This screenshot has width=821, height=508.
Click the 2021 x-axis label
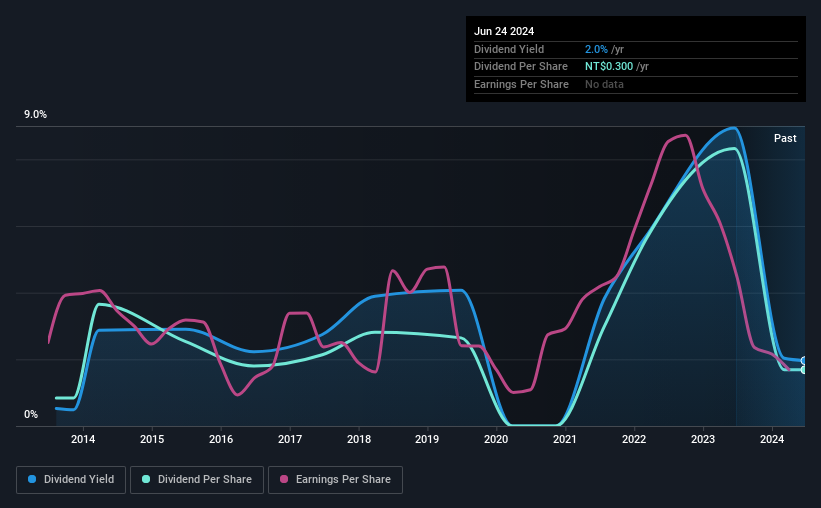[564, 439]
